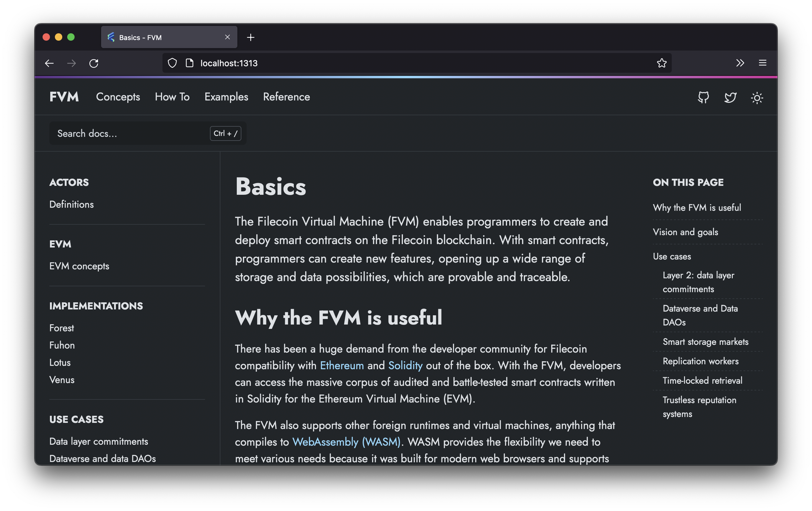Open the GitHub icon link
The height and width of the screenshot is (511, 812).
coord(703,98)
